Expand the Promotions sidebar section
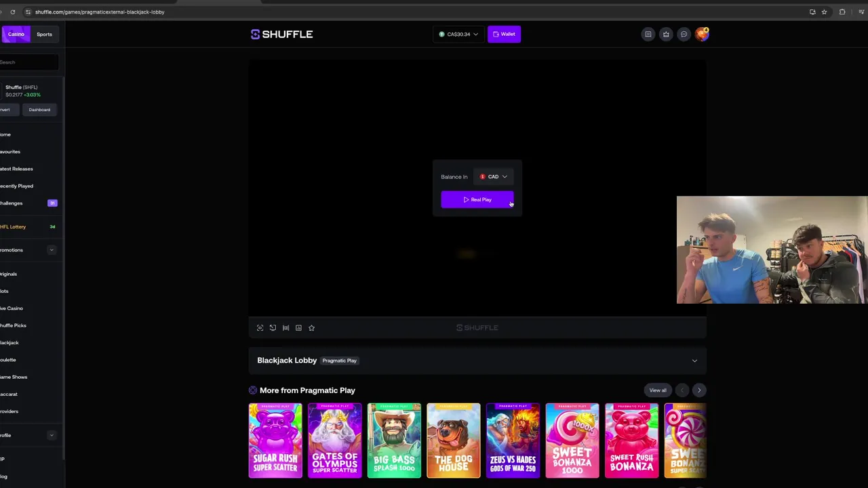This screenshot has height=488, width=868. tap(51, 250)
